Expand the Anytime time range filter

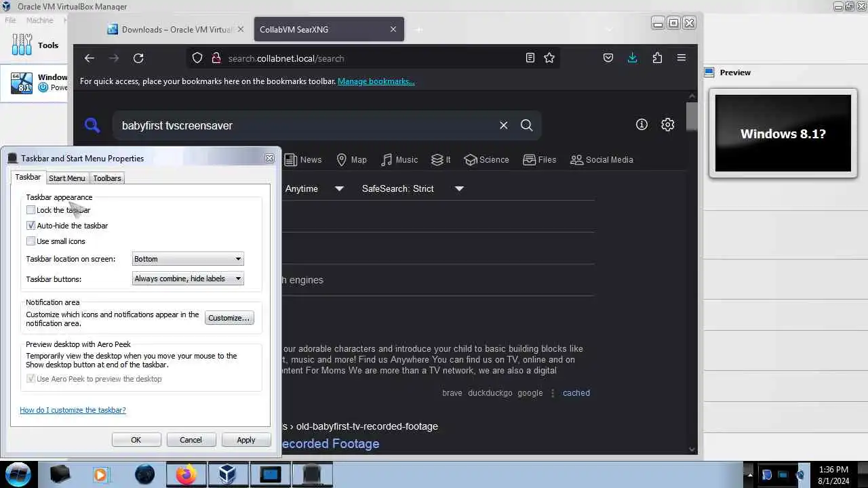click(315, 188)
